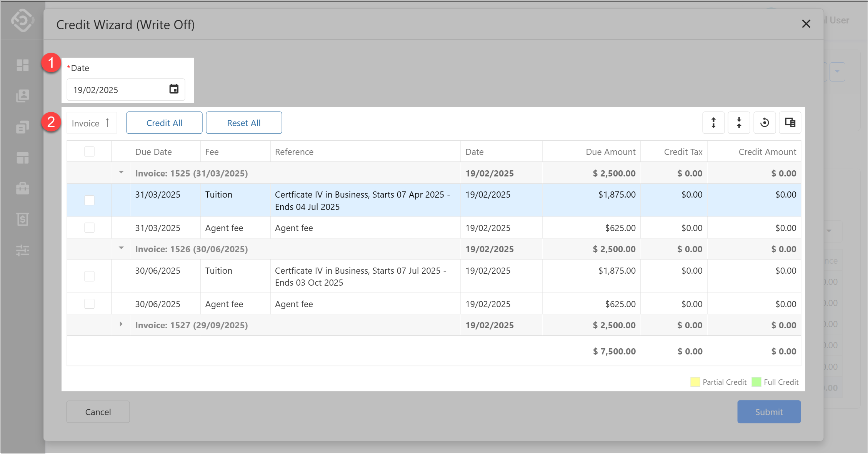Click the Full Credit green legend swatch
This screenshot has width=868, height=454.
[756, 382]
